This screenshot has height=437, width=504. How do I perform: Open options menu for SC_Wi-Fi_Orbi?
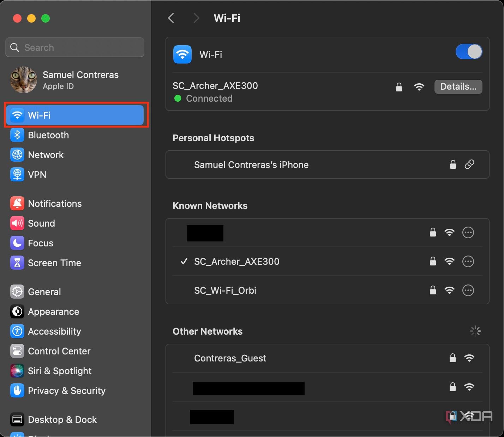click(468, 291)
